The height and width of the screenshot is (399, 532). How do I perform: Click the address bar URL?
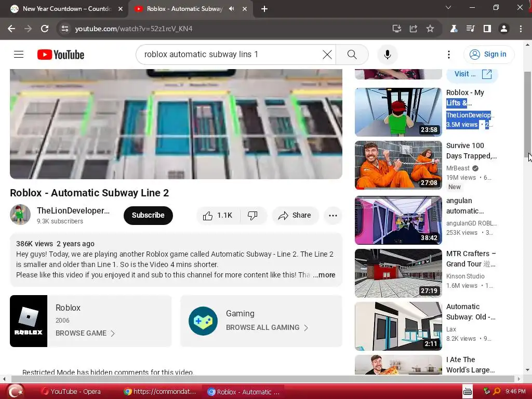coord(134,29)
